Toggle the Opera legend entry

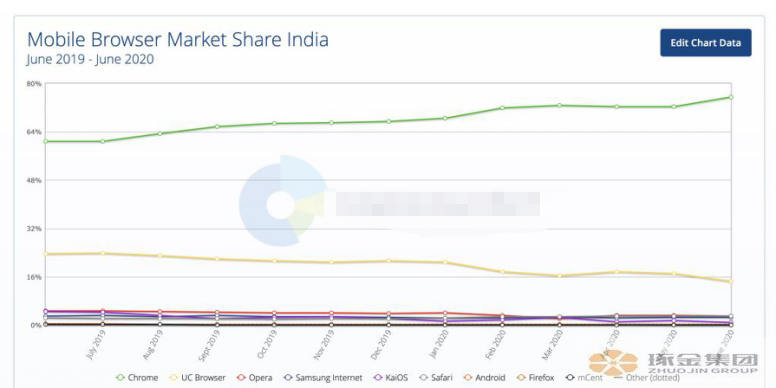[x=254, y=378]
